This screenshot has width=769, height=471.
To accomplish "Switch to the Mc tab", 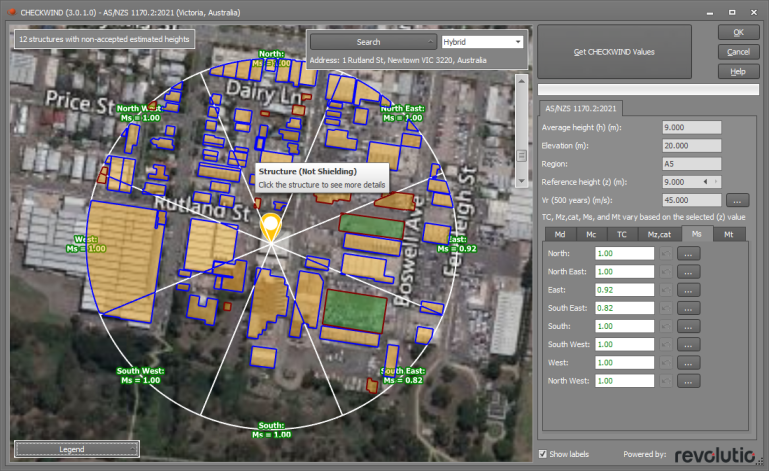I will [x=591, y=235].
